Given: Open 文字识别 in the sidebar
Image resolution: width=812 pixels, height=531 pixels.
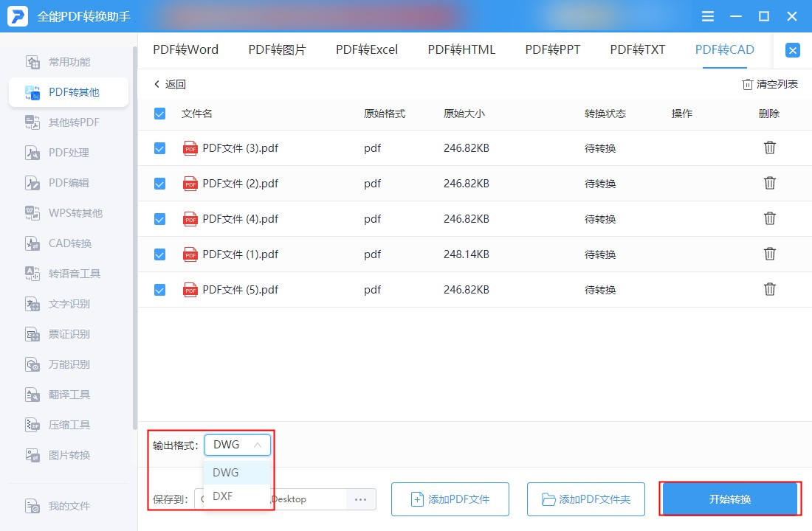Looking at the screenshot, I should coord(69,304).
